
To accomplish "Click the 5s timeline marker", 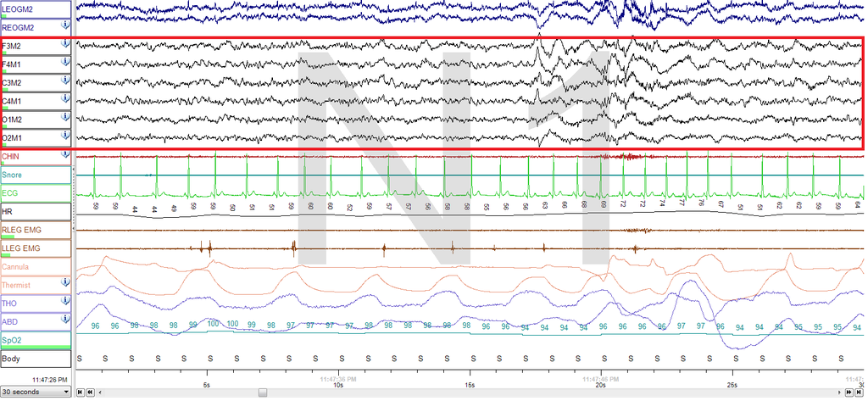I will pos(207,385).
